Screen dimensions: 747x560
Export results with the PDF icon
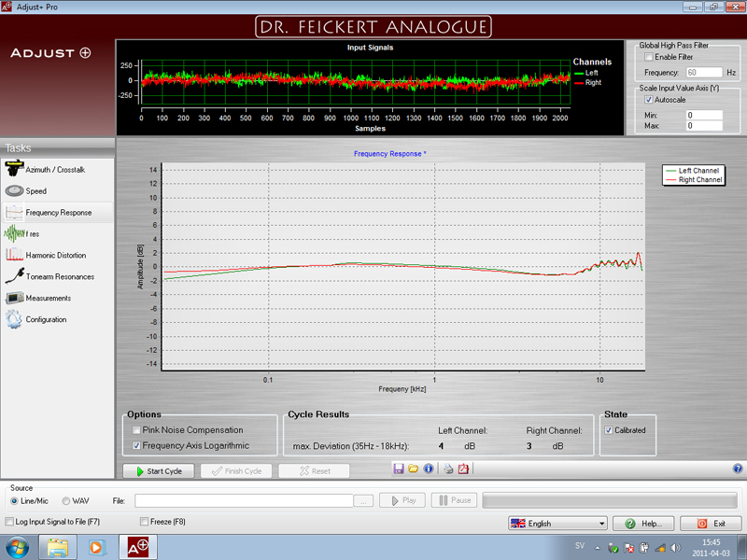pyautogui.click(x=463, y=469)
